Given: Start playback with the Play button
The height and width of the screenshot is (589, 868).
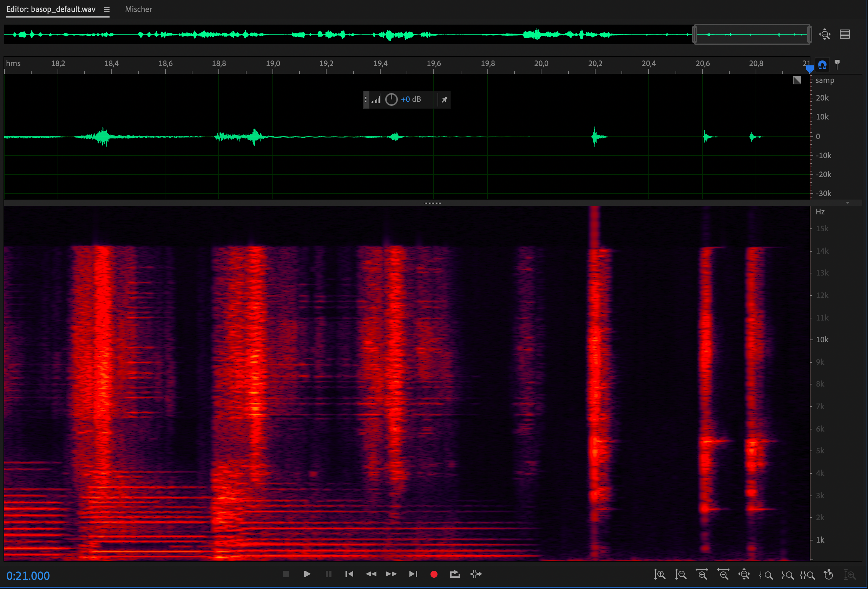Looking at the screenshot, I should pyautogui.click(x=307, y=574).
